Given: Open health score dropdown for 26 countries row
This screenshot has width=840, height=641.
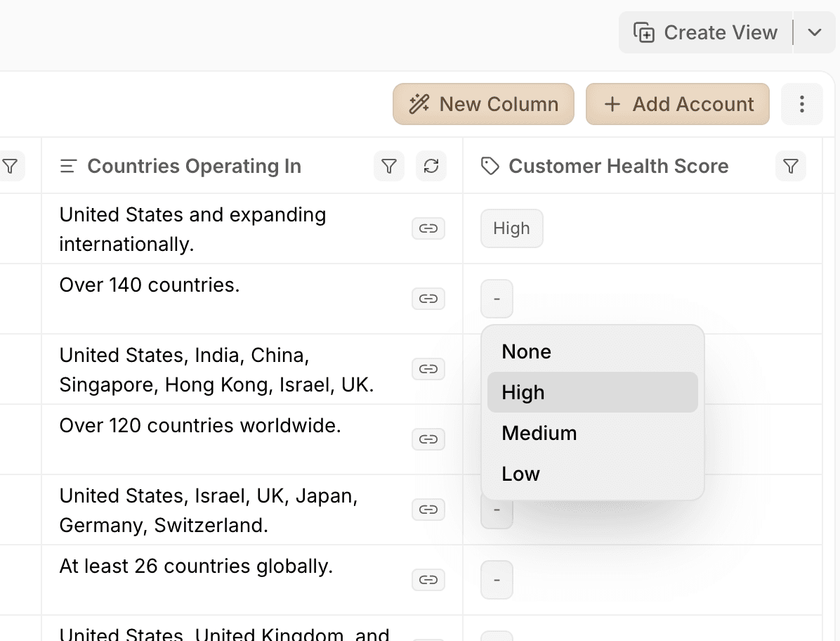Looking at the screenshot, I should point(497,580).
